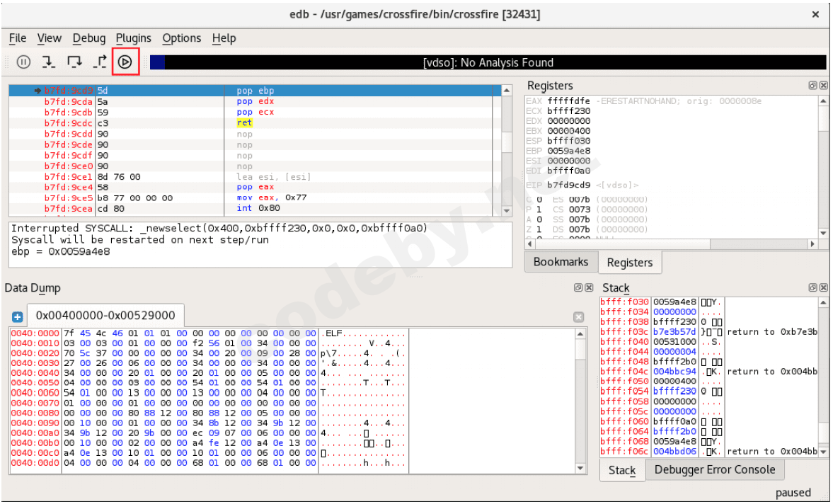Click Stack scrollbar down arrow

coord(823,452)
